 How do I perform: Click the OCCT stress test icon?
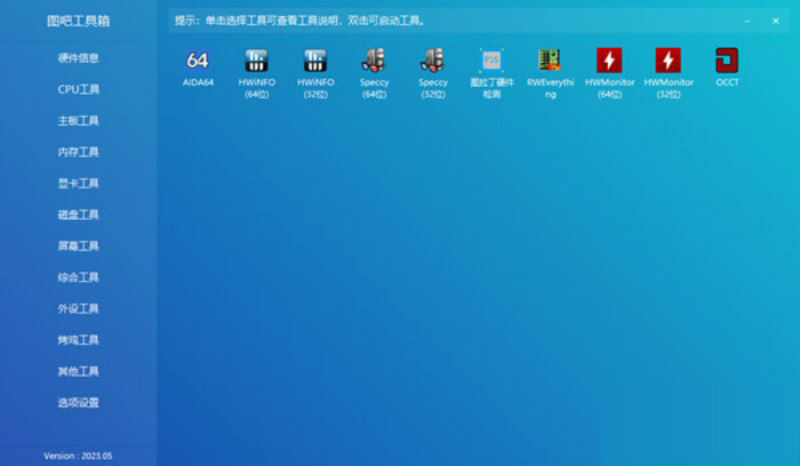pyautogui.click(x=727, y=61)
